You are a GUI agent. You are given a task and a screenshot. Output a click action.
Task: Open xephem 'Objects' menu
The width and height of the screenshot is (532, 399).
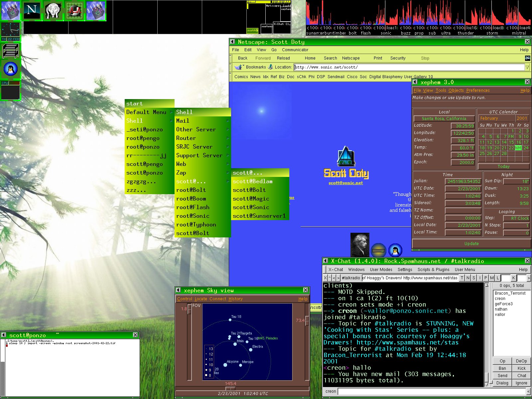tap(456, 90)
